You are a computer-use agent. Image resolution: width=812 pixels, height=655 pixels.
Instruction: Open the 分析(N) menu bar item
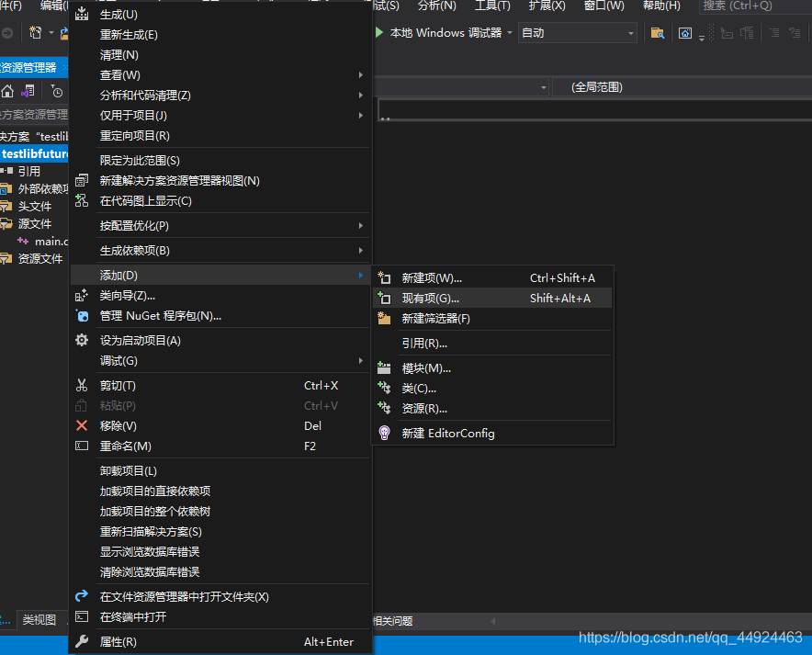(436, 6)
